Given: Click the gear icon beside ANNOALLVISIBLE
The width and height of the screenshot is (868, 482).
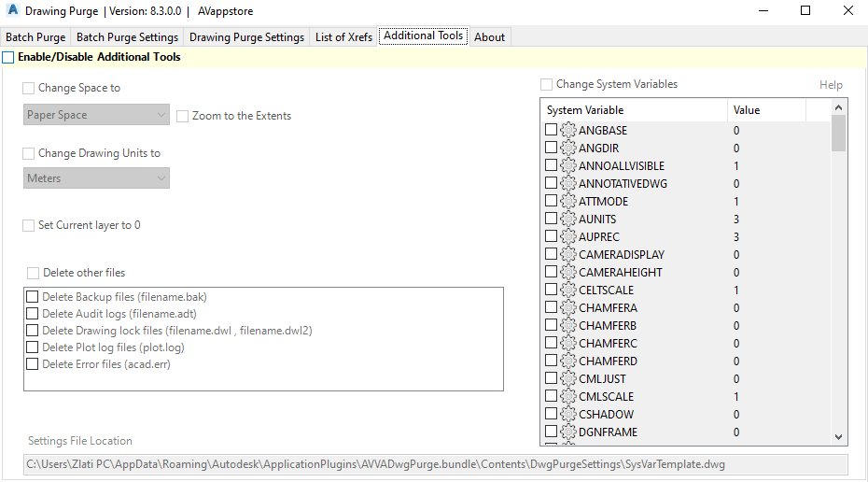Looking at the screenshot, I should coord(568,165).
